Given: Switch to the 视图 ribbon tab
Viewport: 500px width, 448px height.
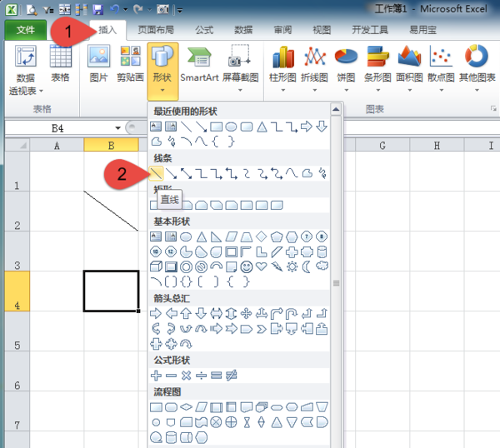Looking at the screenshot, I should (x=322, y=30).
